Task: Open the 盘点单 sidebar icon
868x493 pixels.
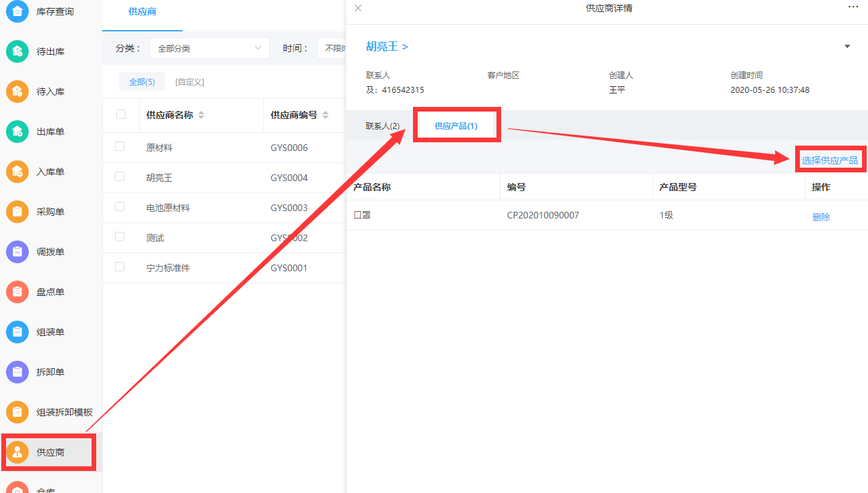Action: pos(17,292)
